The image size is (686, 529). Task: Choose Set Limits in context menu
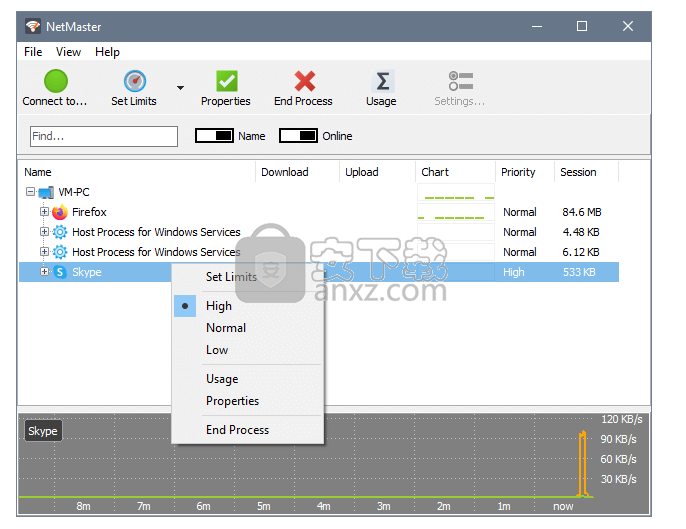pyautogui.click(x=231, y=277)
